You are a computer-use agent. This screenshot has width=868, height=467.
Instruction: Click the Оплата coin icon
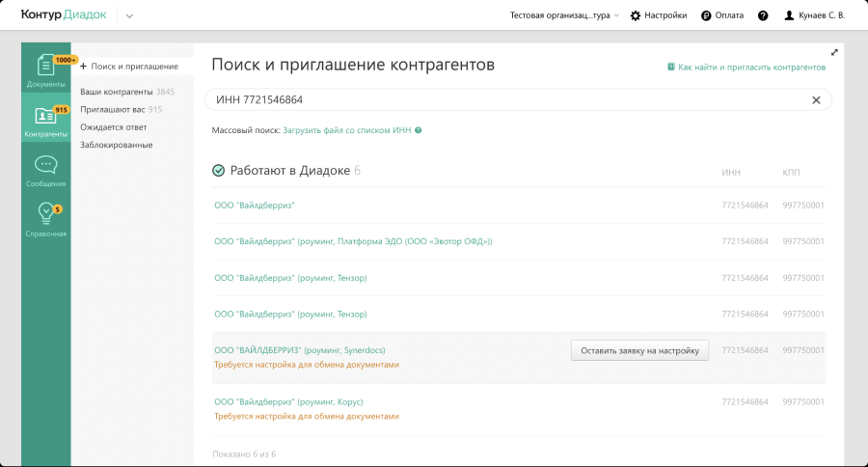[706, 15]
